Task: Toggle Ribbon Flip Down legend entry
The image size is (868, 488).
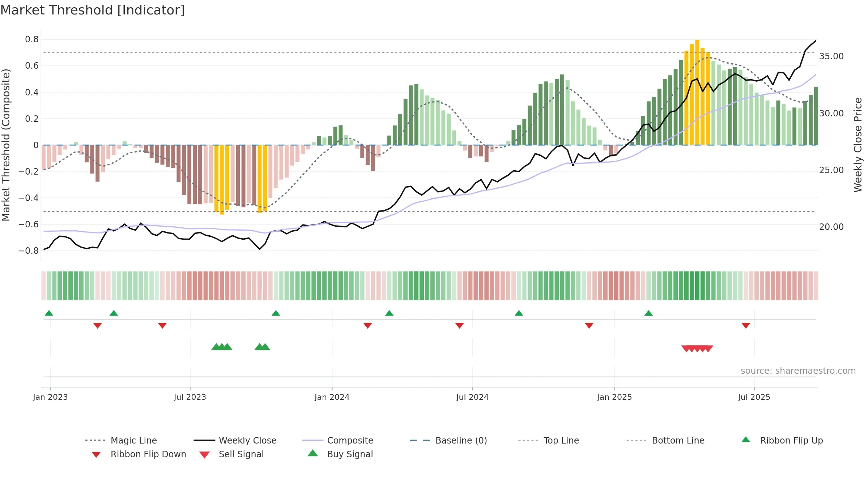Action: point(139,454)
